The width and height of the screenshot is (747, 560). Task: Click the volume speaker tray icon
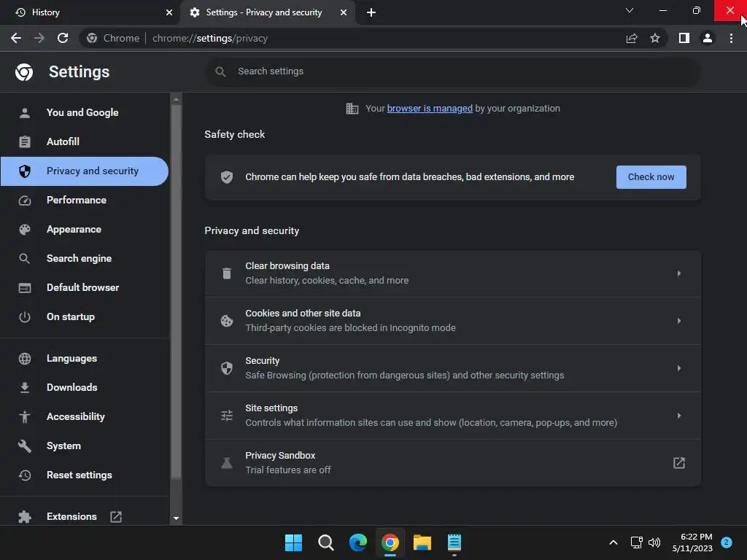pyautogui.click(x=654, y=542)
